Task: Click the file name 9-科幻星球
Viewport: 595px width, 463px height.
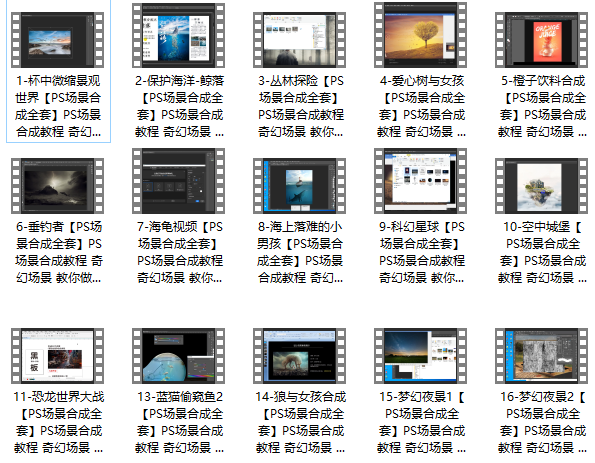Action: pyautogui.click(x=422, y=252)
